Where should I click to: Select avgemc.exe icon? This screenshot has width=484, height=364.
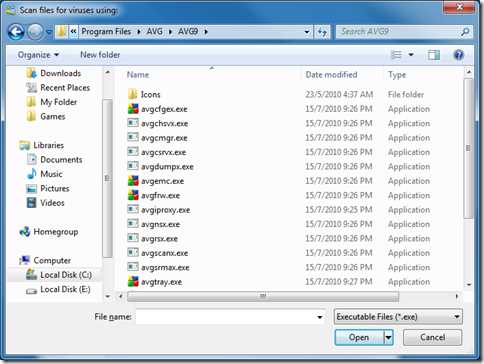(x=133, y=181)
